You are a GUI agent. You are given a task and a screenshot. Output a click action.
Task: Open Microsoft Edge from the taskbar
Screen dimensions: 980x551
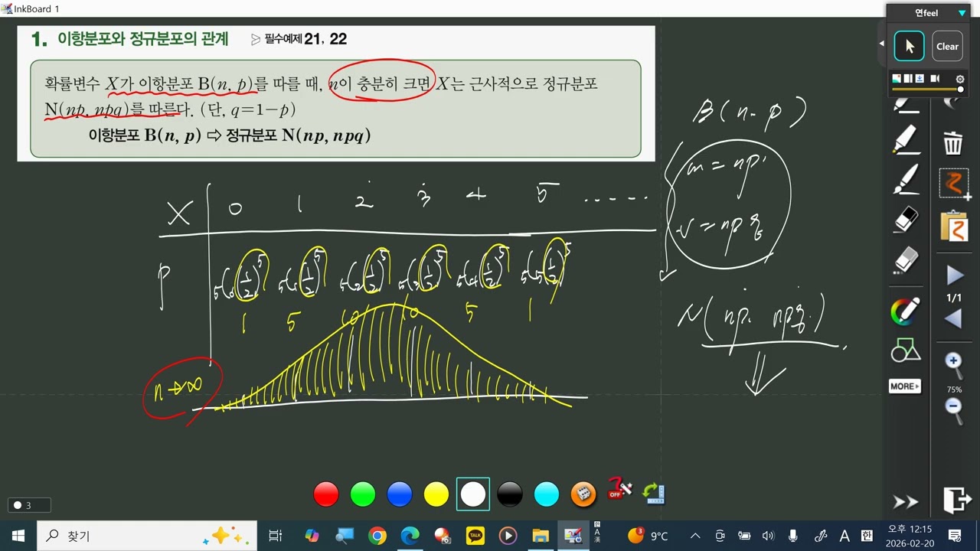pyautogui.click(x=410, y=536)
